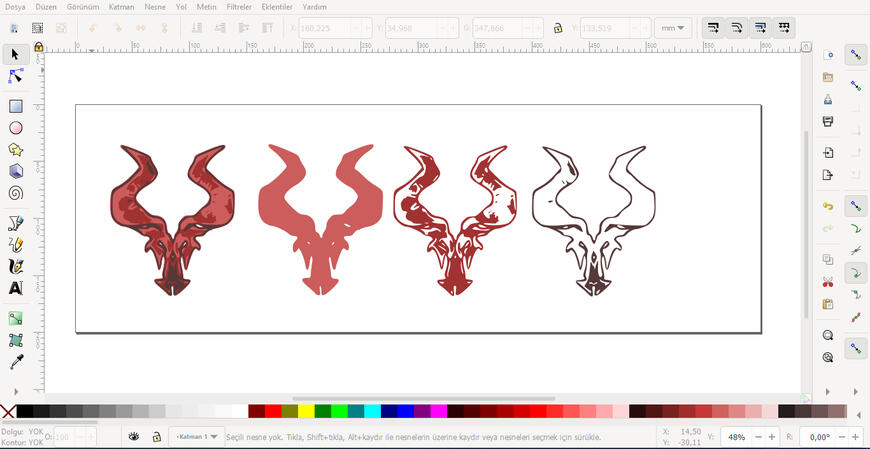The height and width of the screenshot is (449, 870).
Task: Select the Color picker dropper tool
Action: (x=15, y=361)
